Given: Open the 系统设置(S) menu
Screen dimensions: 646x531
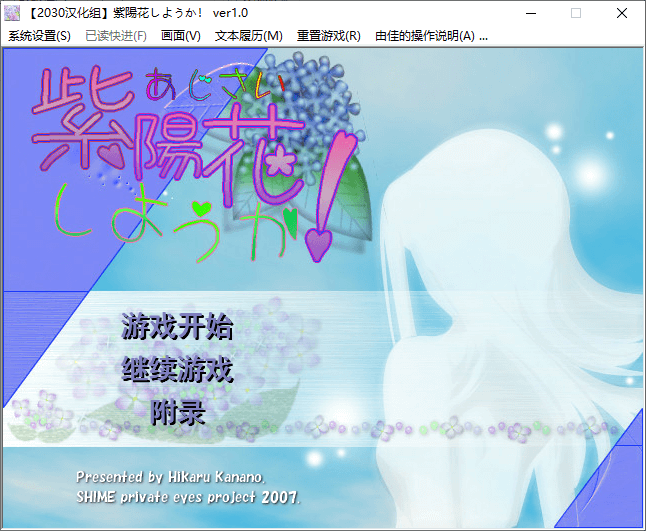Looking at the screenshot, I should 39,35.
